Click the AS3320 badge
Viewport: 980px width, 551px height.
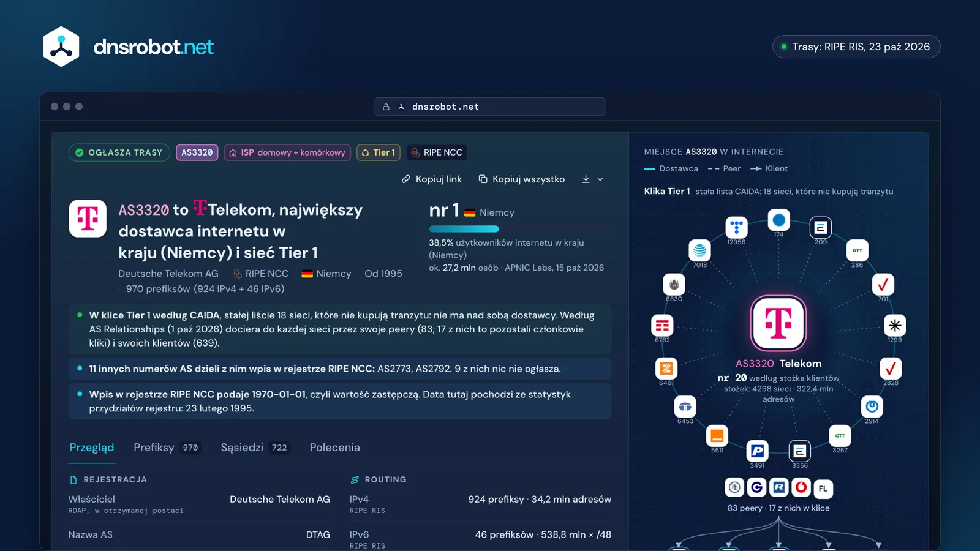(x=197, y=152)
